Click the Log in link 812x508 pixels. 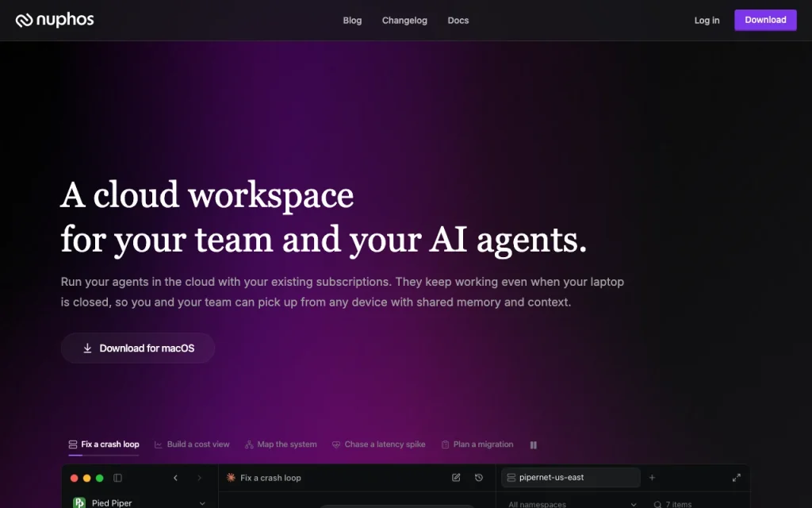(x=707, y=20)
